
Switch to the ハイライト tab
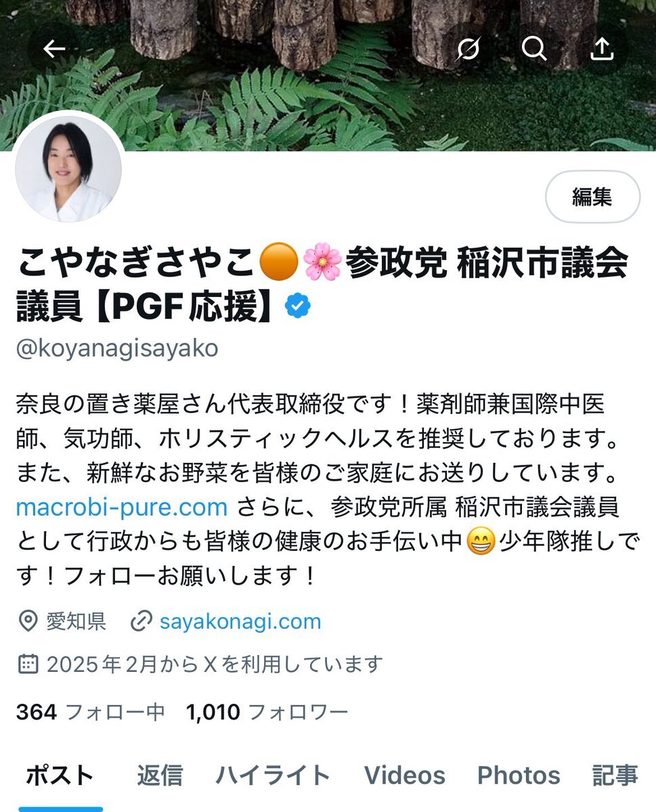tap(273, 775)
